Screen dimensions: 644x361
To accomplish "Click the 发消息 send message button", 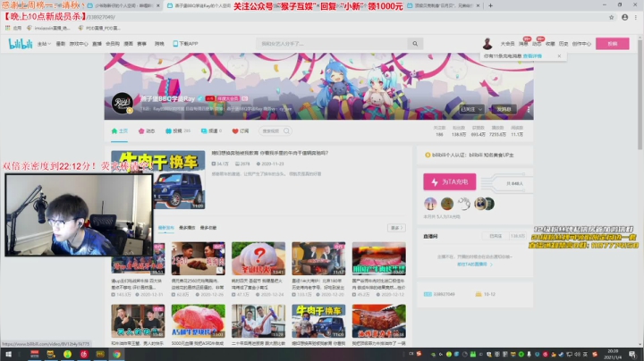I will click(x=504, y=110).
